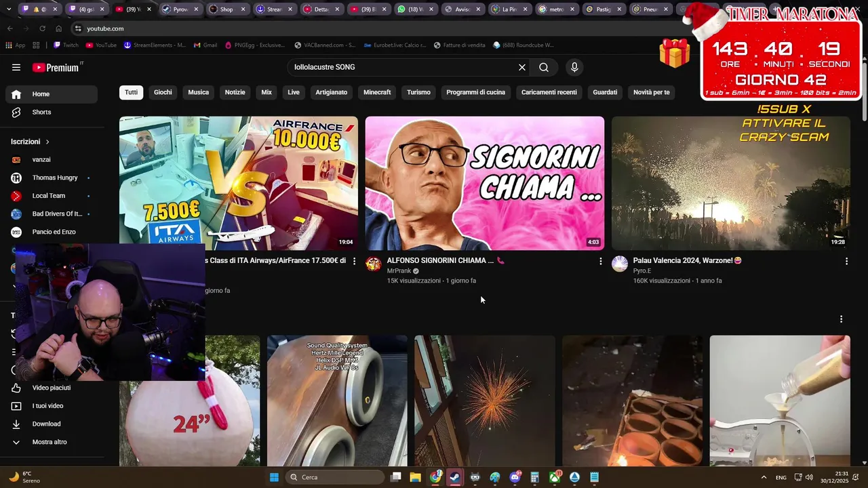Open the Signorini Chiama video thumbnail
868x488 pixels.
pyautogui.click(x=485, y=183)
